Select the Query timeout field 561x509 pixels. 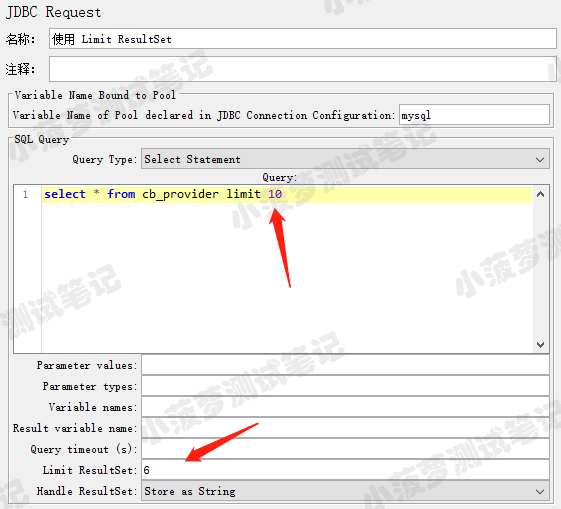coord(345,449)
